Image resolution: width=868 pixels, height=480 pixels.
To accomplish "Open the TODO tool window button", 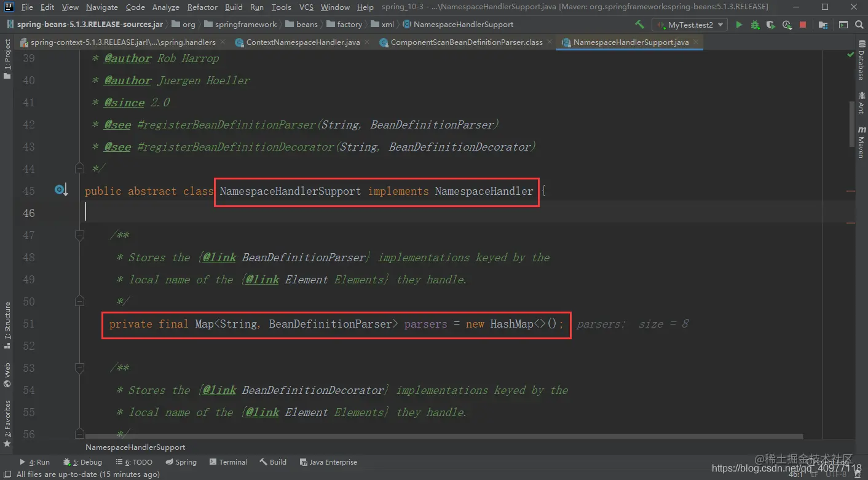I will [x=133, y=462].
